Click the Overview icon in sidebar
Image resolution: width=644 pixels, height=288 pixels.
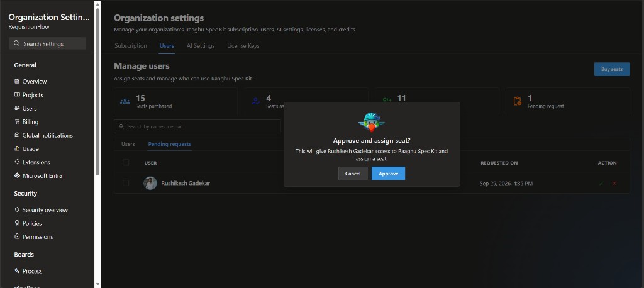[17, 81]
